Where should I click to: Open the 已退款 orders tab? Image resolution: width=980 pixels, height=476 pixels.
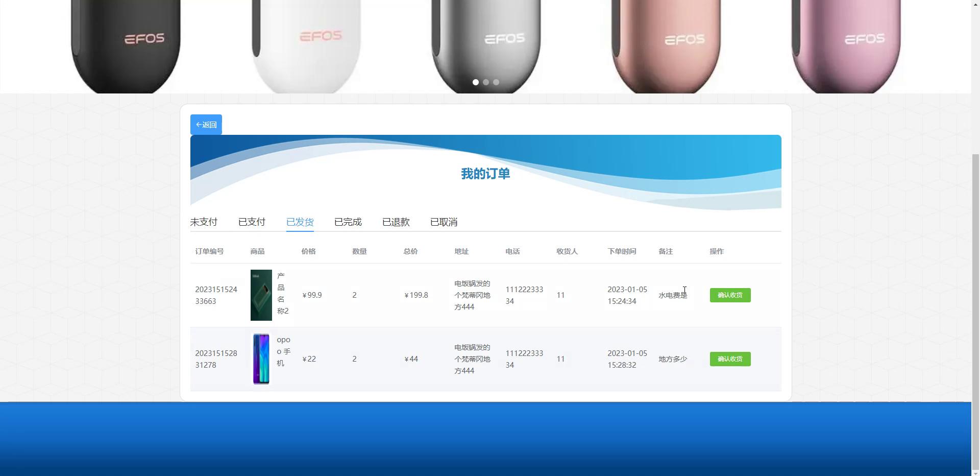(396, 222)
